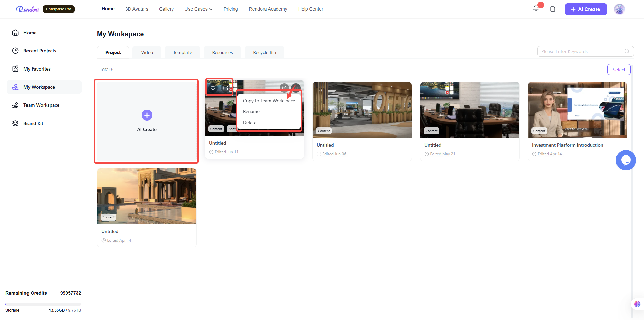This screenshot has width=644, height=320.
Task: Click the Team Workspace sidebar icon
Action: (x=15, y=105)
